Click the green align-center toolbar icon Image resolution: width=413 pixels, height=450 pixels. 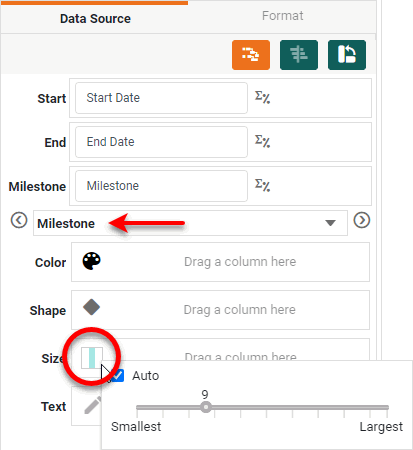pyautogui.click(x=299, y=55)
